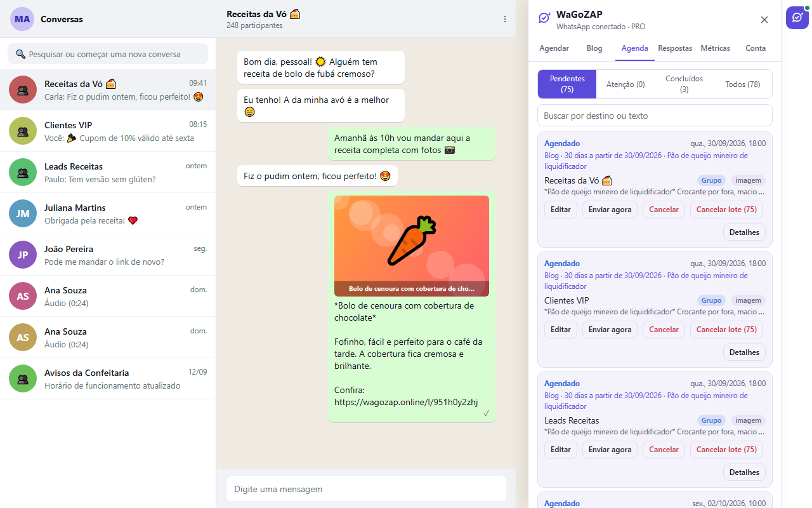The image size is (812, 508).
Task: Click the Avisos da Confeitaria group avatar
Action: [23, 378]
